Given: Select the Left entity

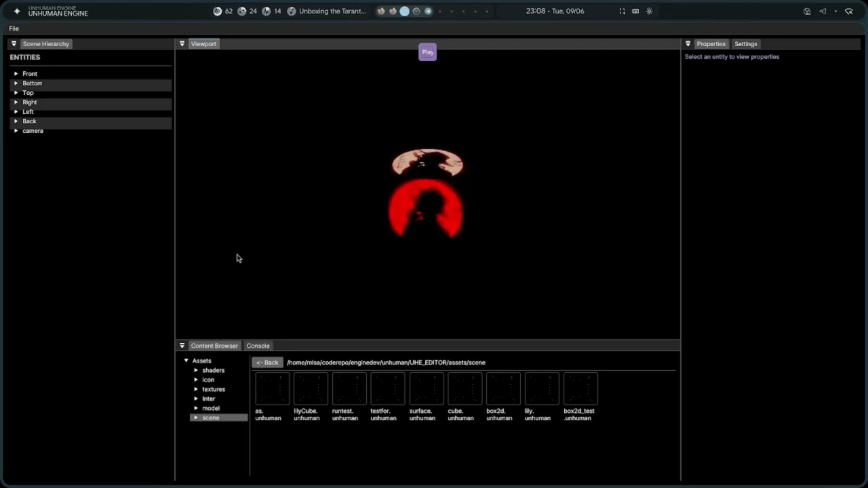Looking at the screenshot, I should tap(28, 112).
